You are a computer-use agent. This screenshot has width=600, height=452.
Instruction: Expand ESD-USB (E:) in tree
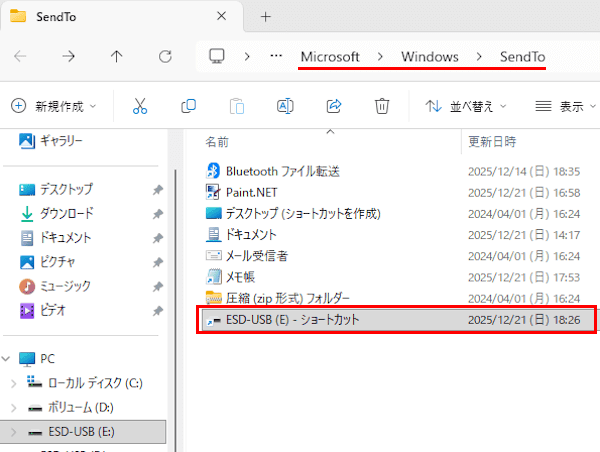coord(13,432)
